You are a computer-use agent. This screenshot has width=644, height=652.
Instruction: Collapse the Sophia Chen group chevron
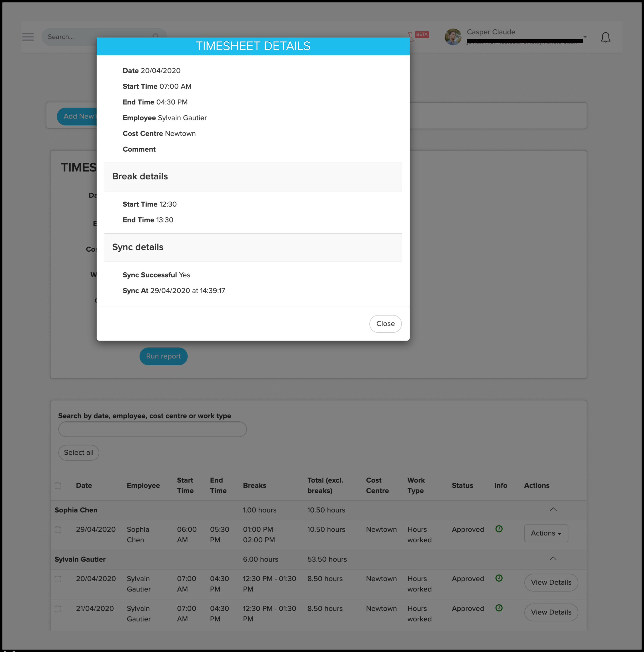click(553, 509)
